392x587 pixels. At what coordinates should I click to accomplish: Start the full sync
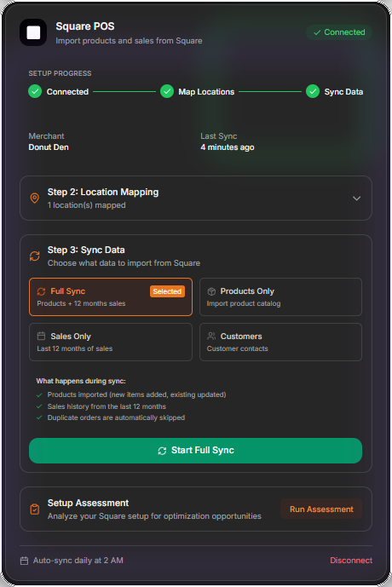click(x=195, y=451)
